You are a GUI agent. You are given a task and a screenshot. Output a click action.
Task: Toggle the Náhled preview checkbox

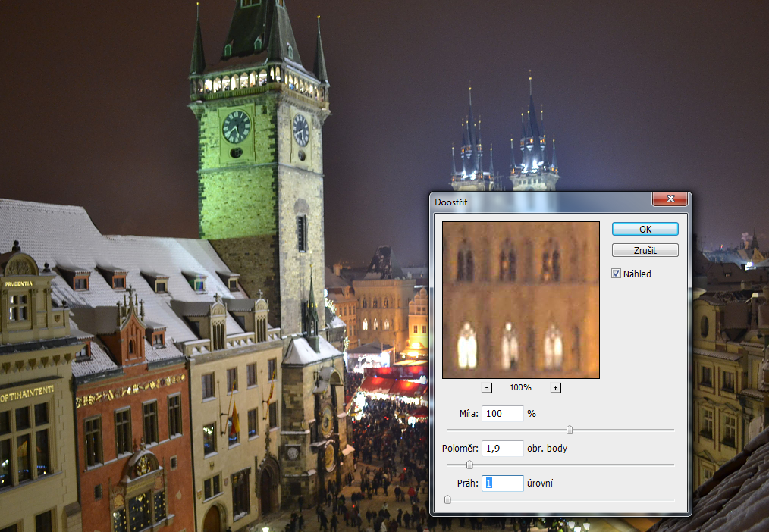[617, 274]
